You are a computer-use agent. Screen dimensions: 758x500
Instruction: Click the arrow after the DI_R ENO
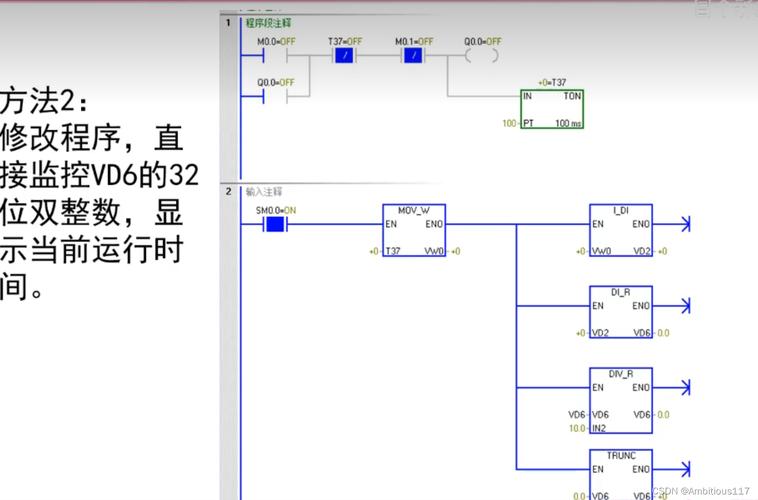685,306
